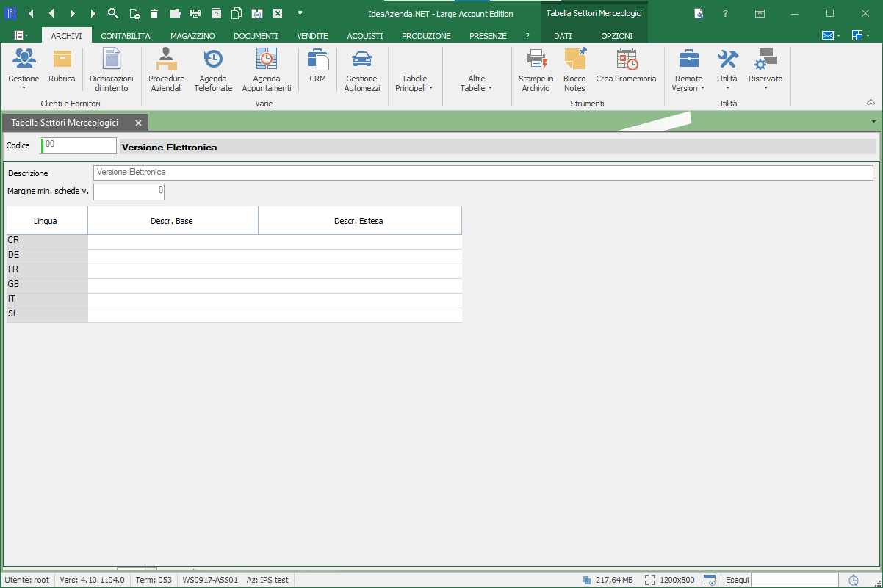
Task: Print using the printer icon in the title bar
Action: (x=195, y=13)
